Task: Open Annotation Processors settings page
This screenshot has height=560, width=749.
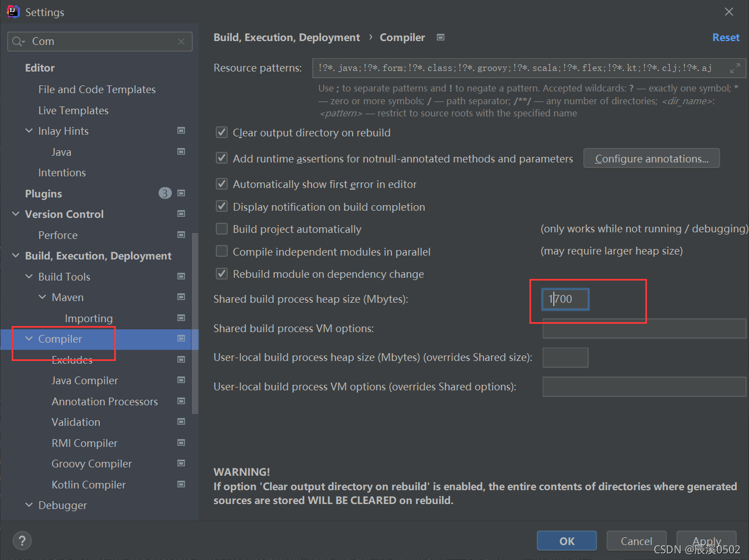Action: [x=105, y=401]
